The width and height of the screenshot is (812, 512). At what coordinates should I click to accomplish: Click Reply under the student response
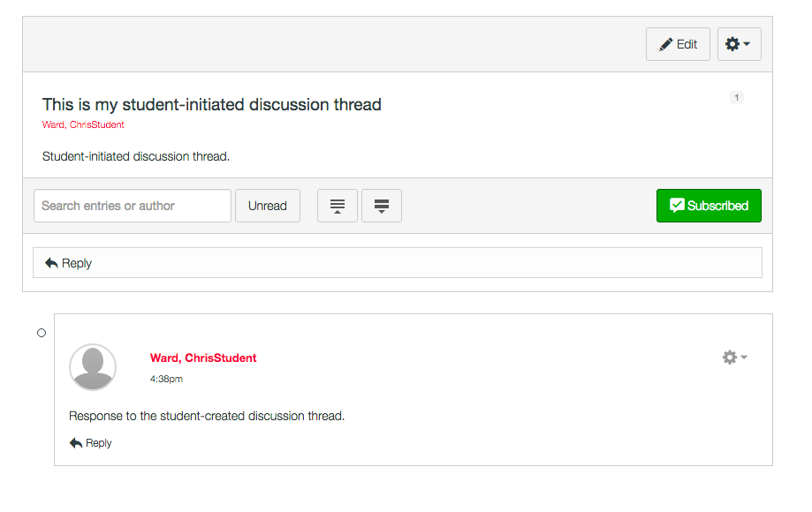click(91, 443)
